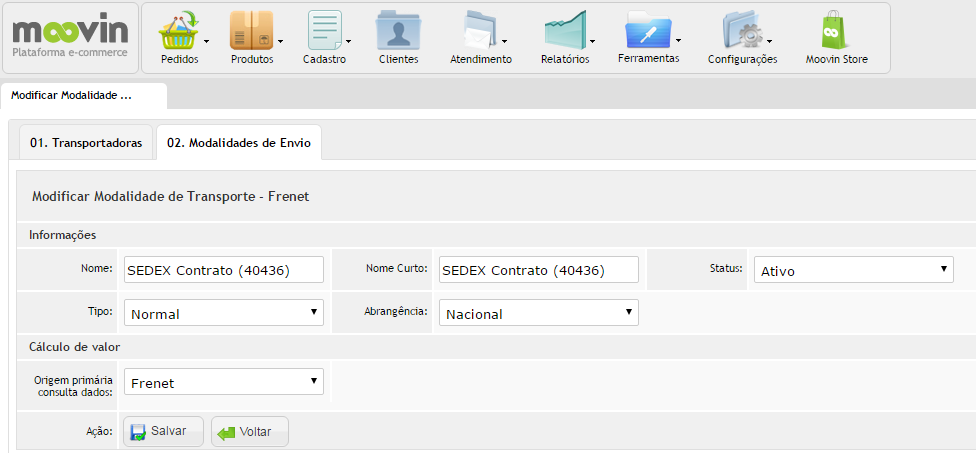
Task: Open the Configurações gear folder icon
Action: (742, 31)
